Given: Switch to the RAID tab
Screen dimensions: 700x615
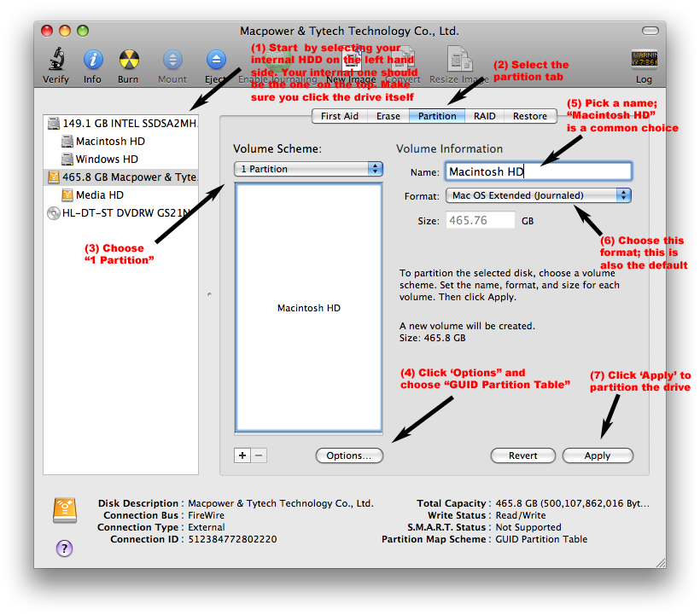Looking at the screenshot, I should 484,116.
